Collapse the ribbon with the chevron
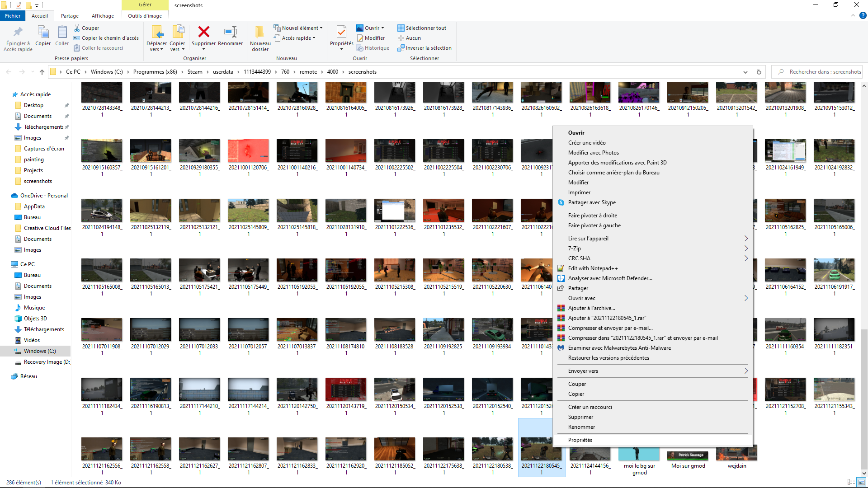Screen dimensions: 868x488 [853, 15]
